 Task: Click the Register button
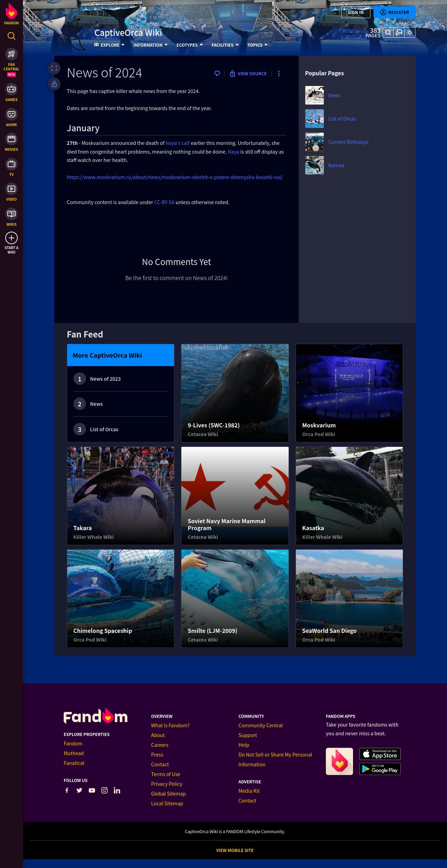pos(394,12)
